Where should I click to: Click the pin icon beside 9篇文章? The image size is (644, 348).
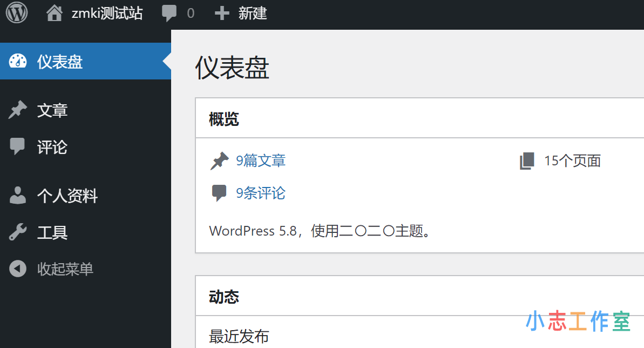coord(220,160)
